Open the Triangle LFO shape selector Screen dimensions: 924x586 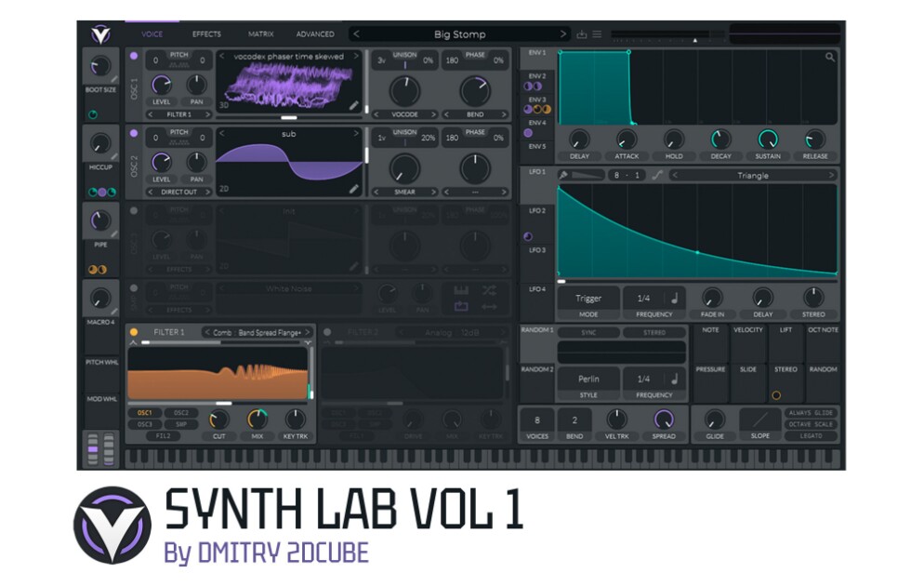(753, 175)
